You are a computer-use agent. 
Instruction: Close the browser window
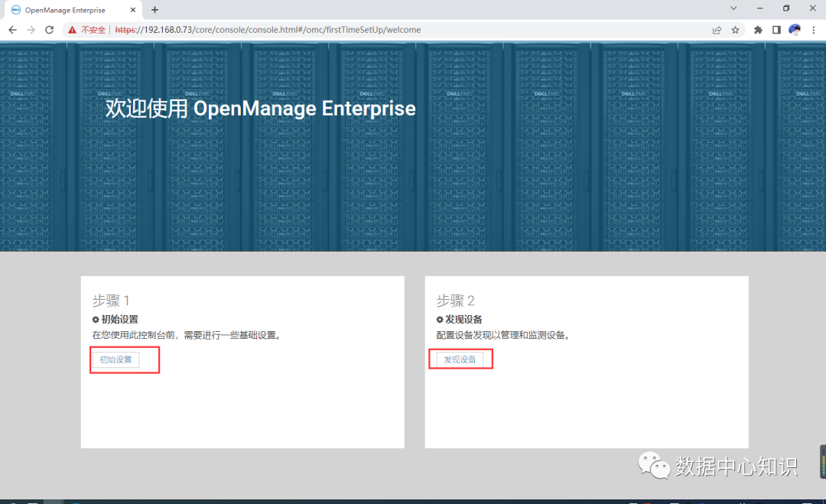(x=812, y=8)
